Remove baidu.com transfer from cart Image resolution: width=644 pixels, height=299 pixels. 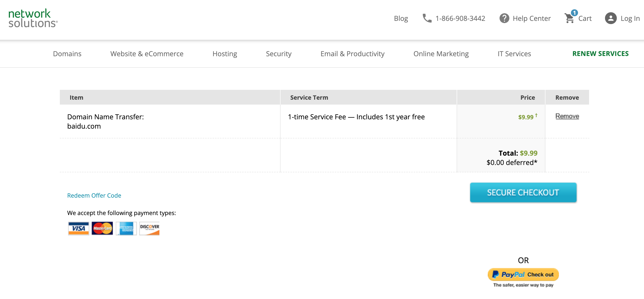click(567, 116)
